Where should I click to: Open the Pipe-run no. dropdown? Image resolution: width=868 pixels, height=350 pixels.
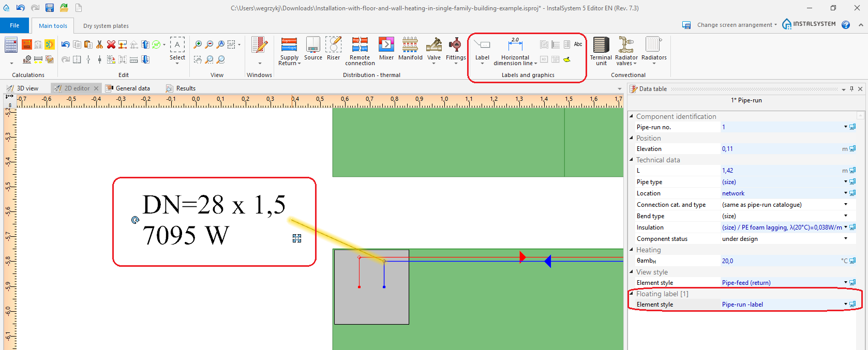(x=846, y=127)
